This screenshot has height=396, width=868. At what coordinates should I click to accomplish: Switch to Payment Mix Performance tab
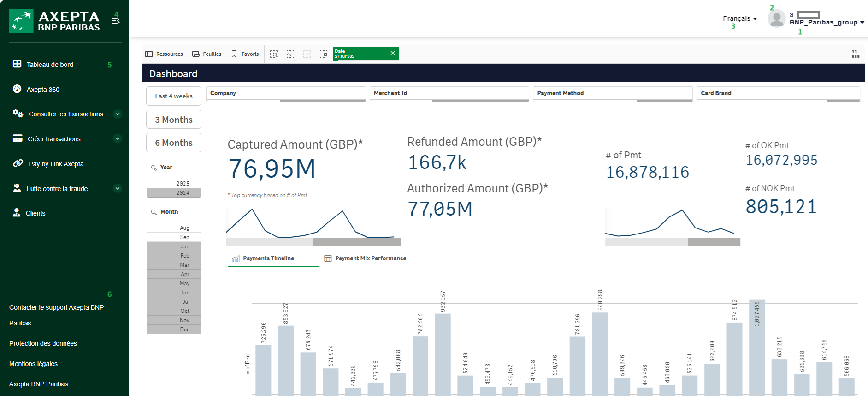coord(365,258)
